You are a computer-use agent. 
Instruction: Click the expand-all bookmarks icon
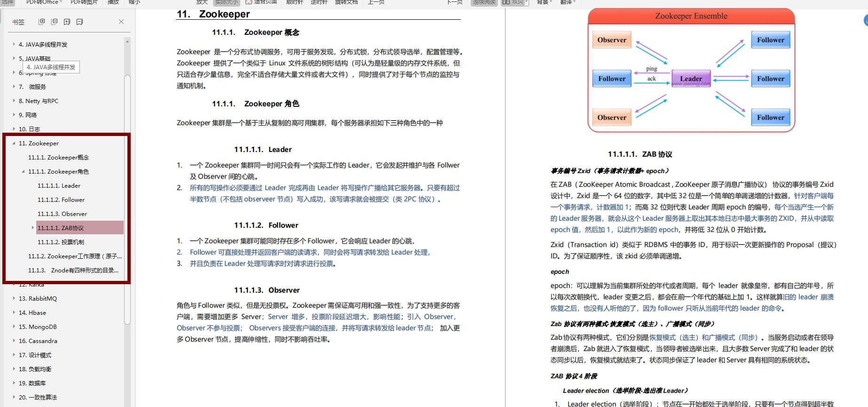tap(41, 22)
